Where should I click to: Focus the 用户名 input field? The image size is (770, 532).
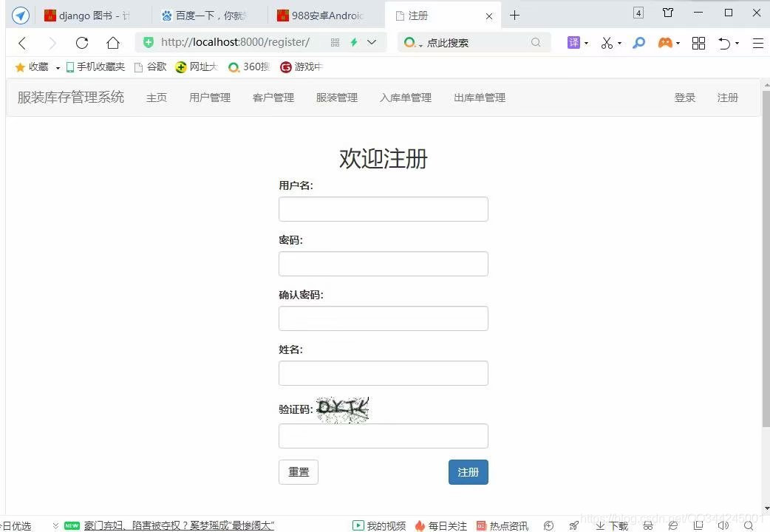pyautogui.click(x=384, y=209)
